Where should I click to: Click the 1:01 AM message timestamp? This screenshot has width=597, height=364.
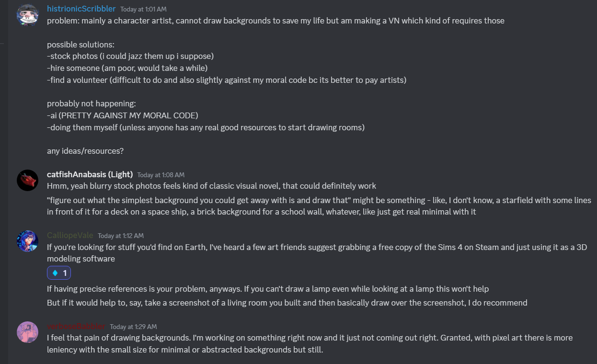(143, 10)
